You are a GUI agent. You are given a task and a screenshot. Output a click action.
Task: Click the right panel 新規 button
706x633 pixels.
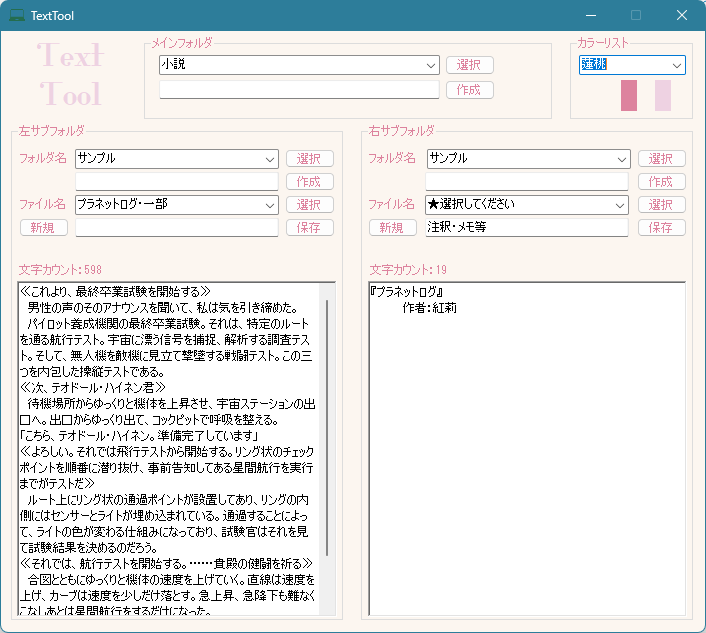click(x=393, y=228)
